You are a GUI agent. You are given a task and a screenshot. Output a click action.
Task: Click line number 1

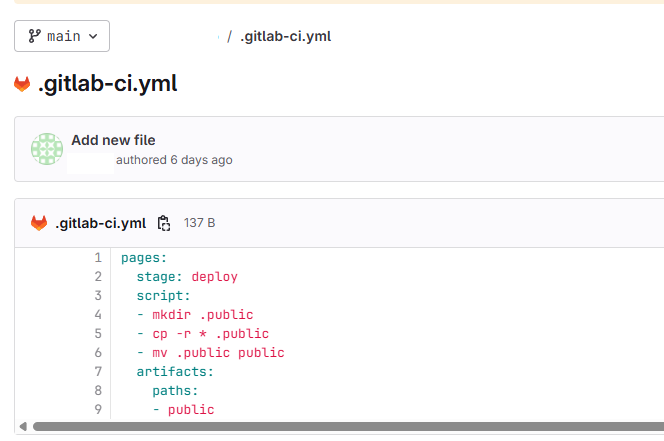coord(98,258)
